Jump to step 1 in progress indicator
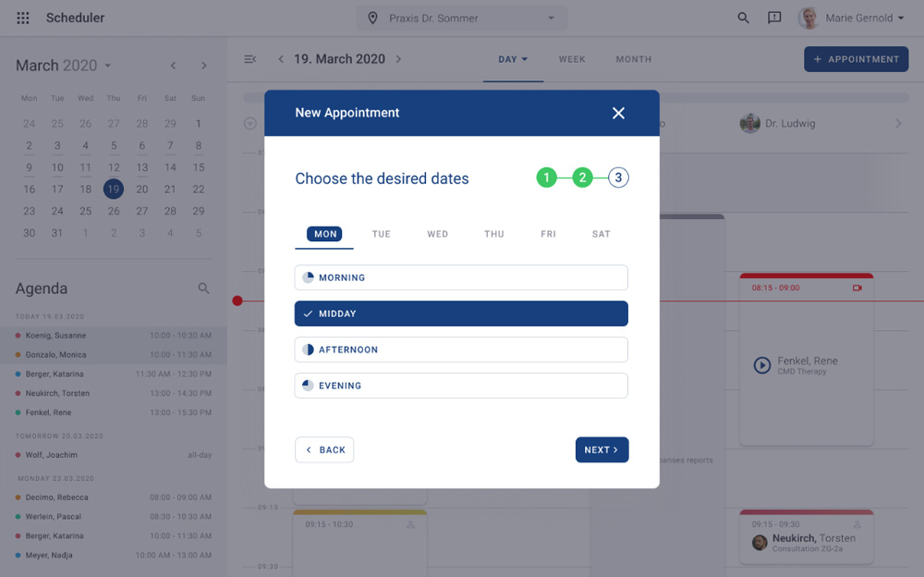 click(546, 178)
